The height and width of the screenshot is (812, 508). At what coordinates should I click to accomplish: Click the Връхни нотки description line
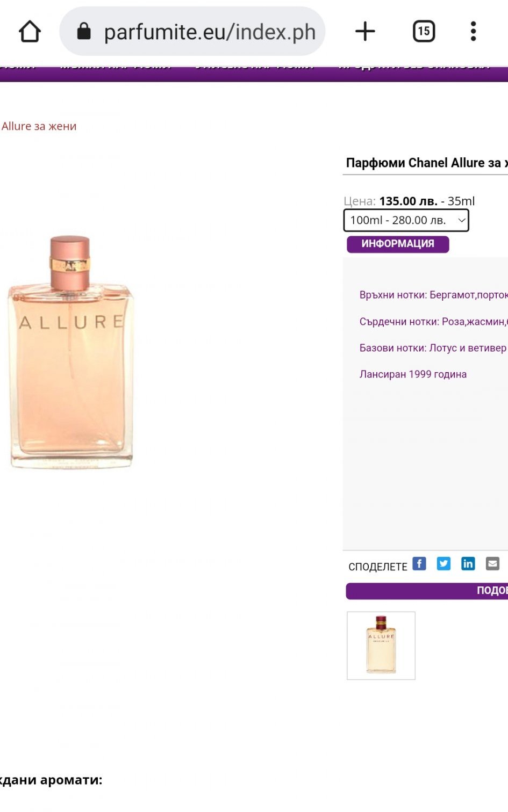433,295
